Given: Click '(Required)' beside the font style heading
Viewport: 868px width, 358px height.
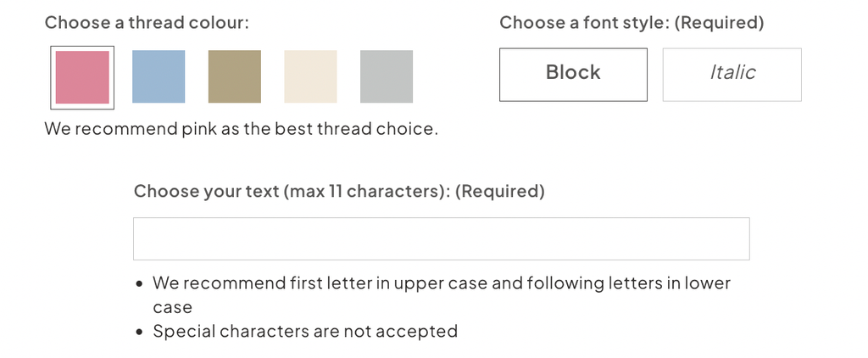Looking at the screenshot, I should tap(720, 23).
